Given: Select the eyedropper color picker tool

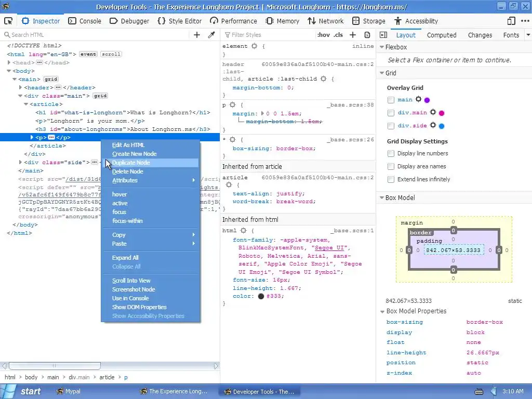Looking at the screenshot, I should coord(211,35).
